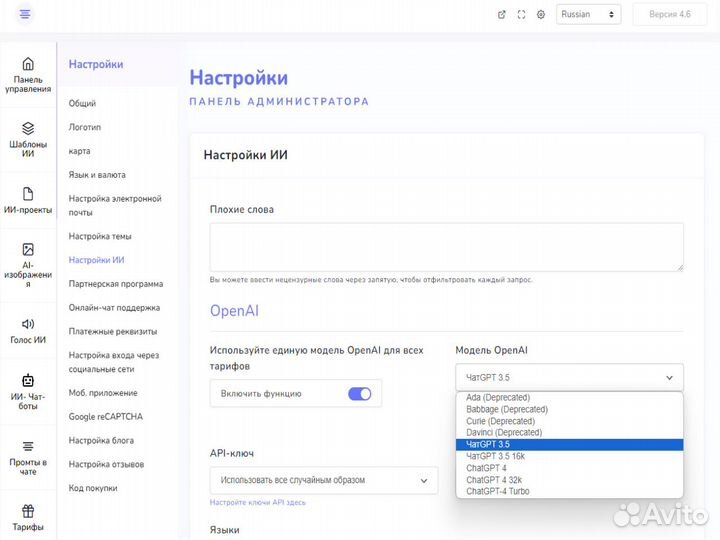
Task: Toggle the hamburger sidebar menu icon
Action: point(25,14)
